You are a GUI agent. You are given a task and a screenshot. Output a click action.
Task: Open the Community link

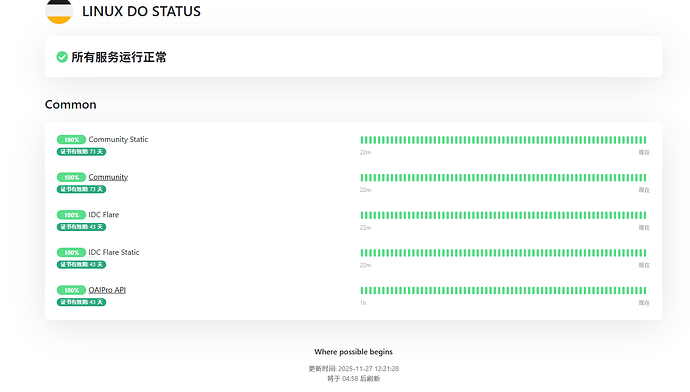[108, 177]
